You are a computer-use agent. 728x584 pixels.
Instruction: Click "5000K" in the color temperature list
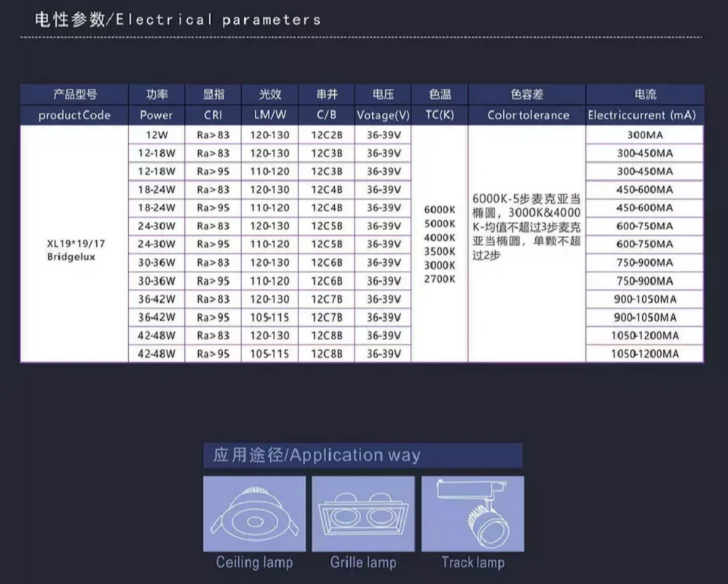point(440,224)
